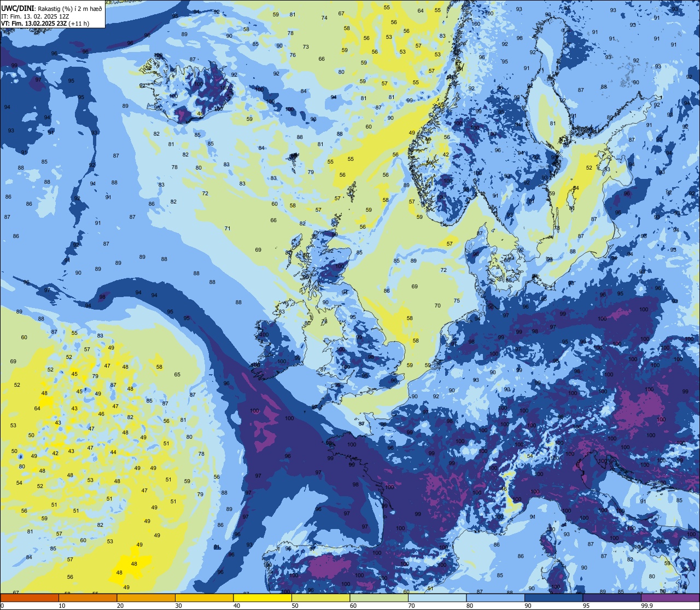Click the legend label '10'

click(x=62, y=606)
